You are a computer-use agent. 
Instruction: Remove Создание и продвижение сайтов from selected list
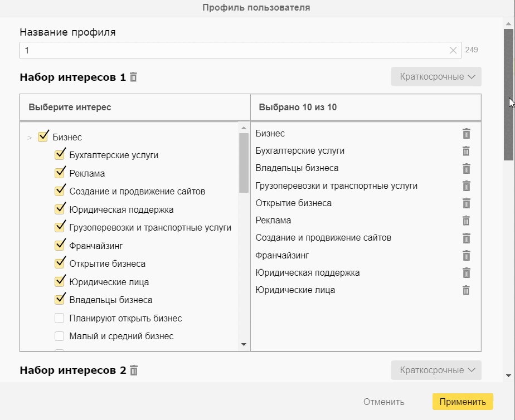pyautogui.click(x=466, y=238)
